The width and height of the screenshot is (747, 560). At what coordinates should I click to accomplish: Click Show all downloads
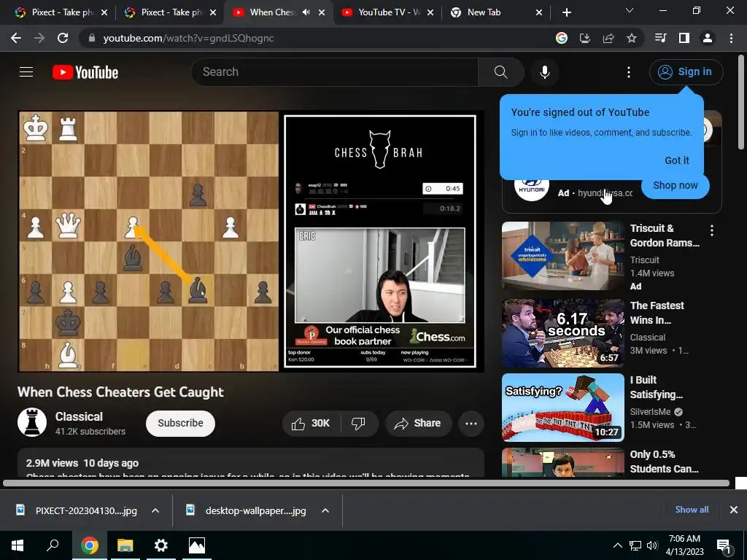(692, 510)
